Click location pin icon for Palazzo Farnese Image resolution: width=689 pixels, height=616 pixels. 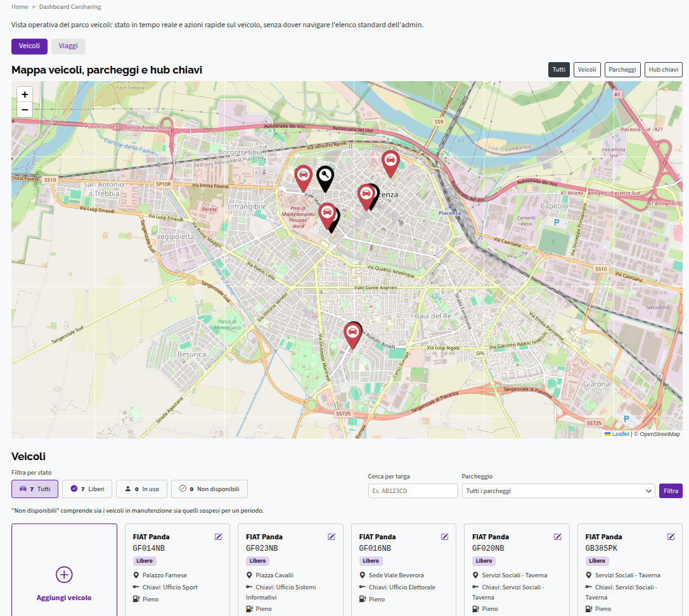click(136, 575)
